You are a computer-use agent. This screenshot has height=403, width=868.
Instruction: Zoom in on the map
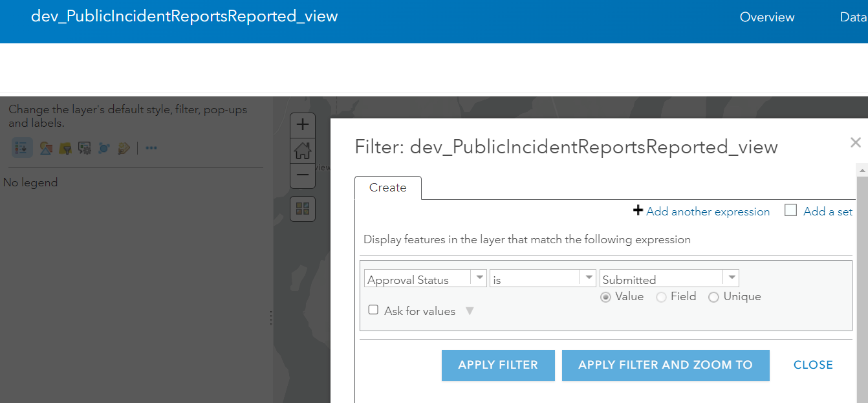[303, 124]
